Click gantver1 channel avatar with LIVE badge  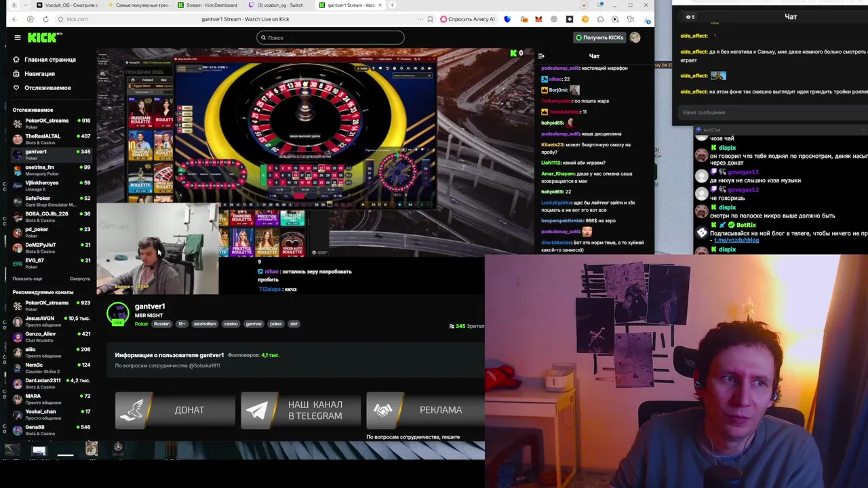tap(118, 313)
